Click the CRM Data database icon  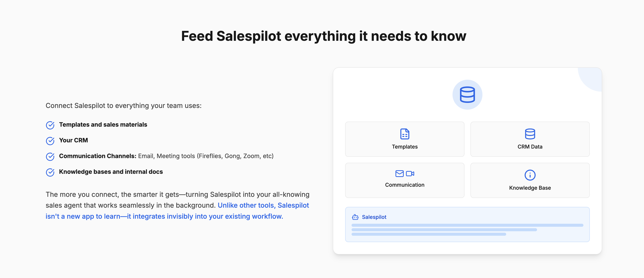tap(530, 134)
